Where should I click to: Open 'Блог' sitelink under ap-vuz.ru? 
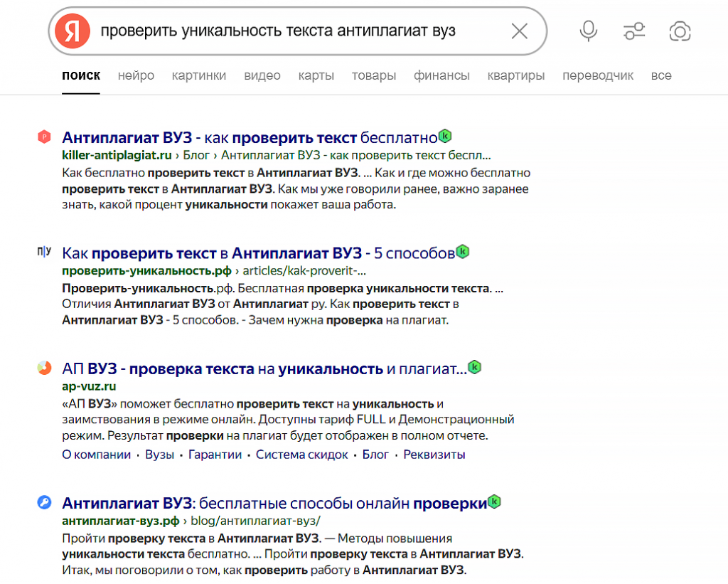(375, 455)
